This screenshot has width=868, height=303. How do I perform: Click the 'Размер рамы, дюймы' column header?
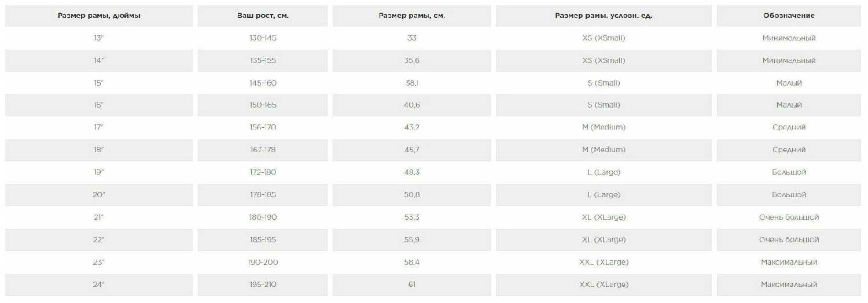point(99,16)
